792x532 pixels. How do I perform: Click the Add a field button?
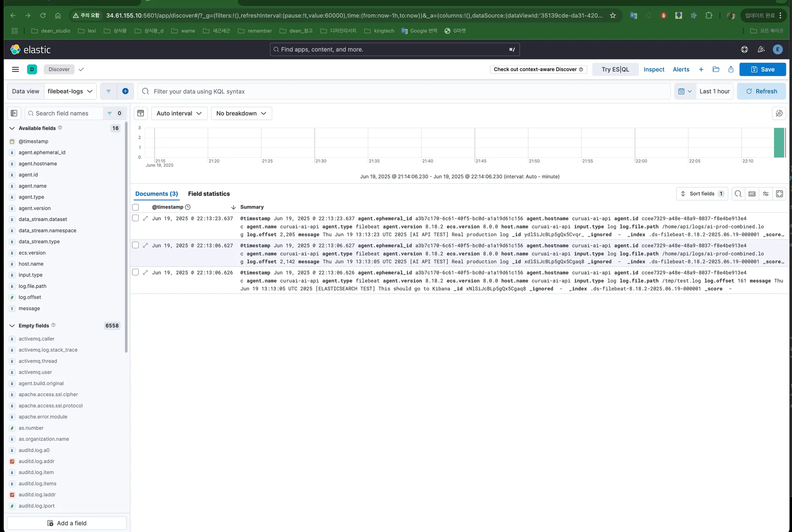tap(67, 523)
